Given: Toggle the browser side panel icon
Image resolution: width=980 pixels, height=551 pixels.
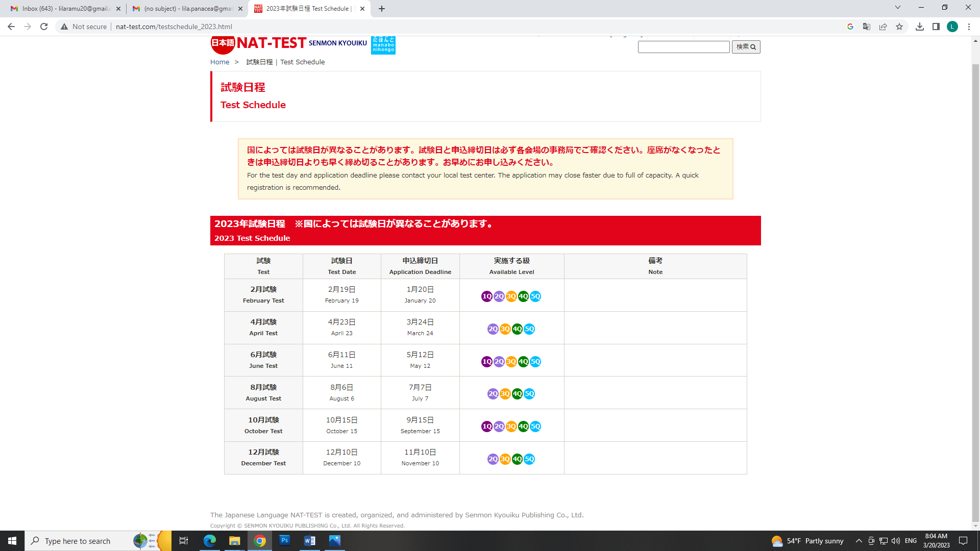Looking at the screenshot, I should (936, 27).
